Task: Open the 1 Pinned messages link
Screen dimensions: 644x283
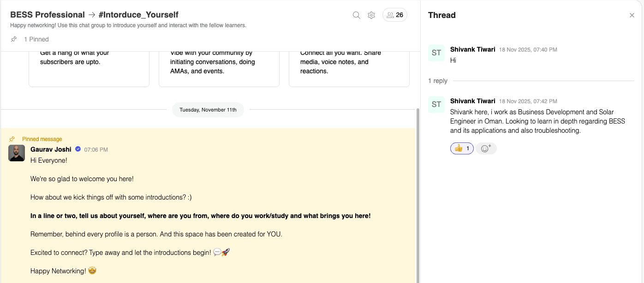Action: click(x=36, y=39)
